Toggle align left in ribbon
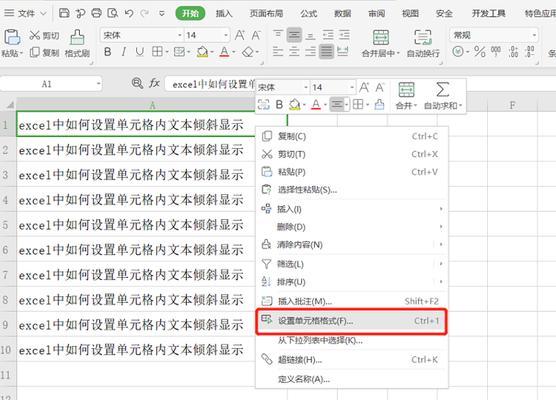The image size is (556, 400). (278, 52)
